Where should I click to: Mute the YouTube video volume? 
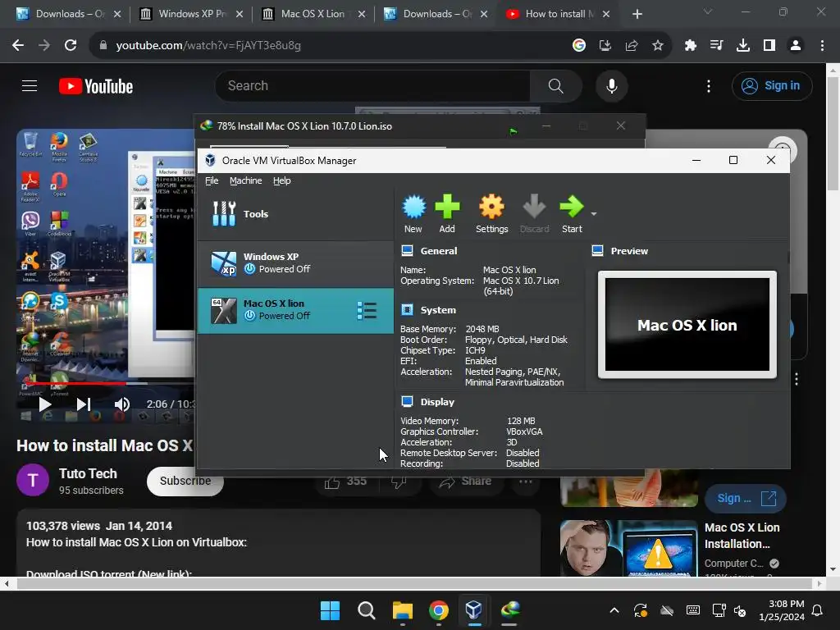click(x=121, y=404)
